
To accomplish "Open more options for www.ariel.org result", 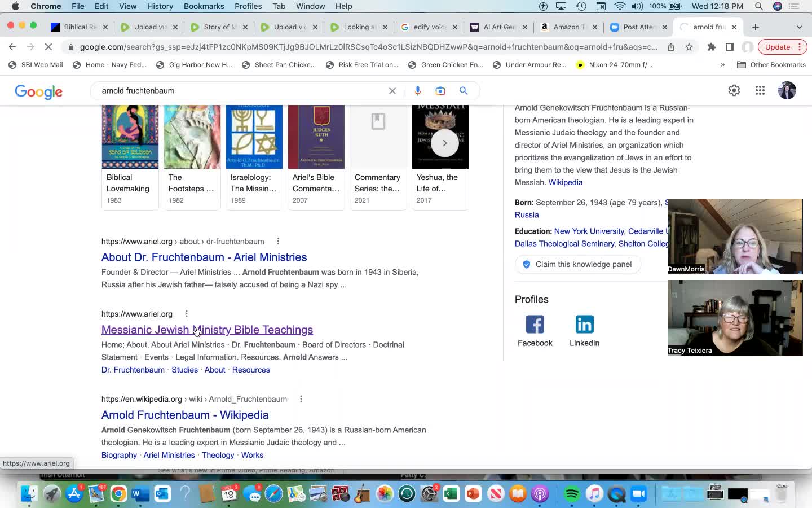I will 187,314.
